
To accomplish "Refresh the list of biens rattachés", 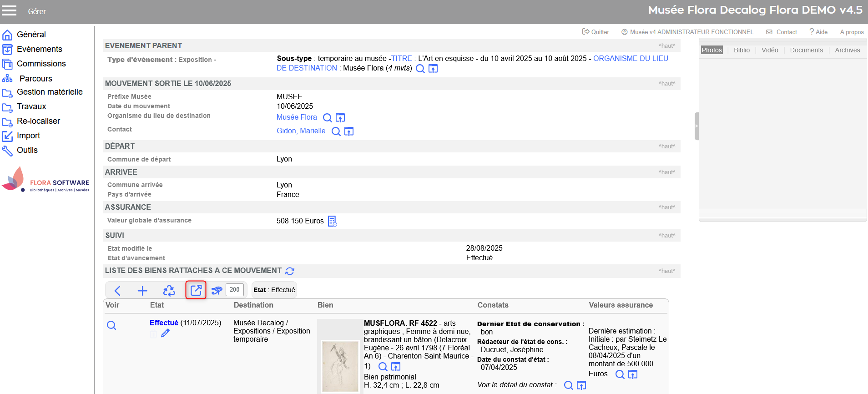I will [x=290, y=271].
